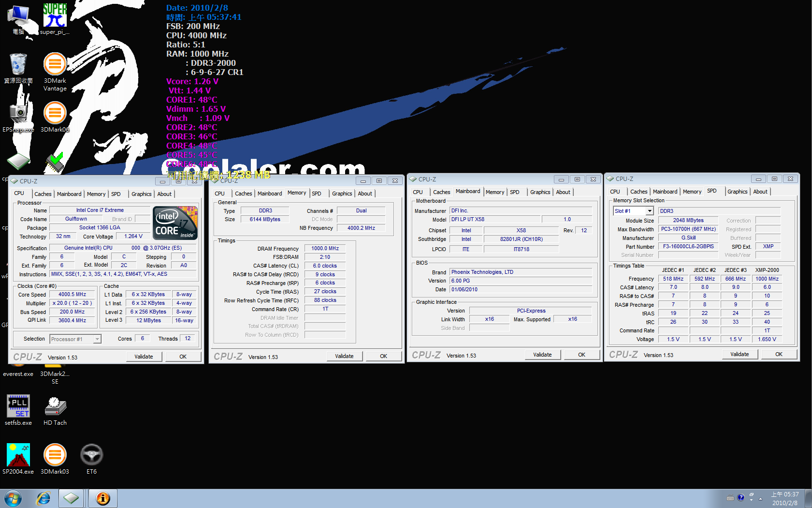Click the DFI LP UT X58 model field
This screenshot has width=812, height=508.
point(494,219)
